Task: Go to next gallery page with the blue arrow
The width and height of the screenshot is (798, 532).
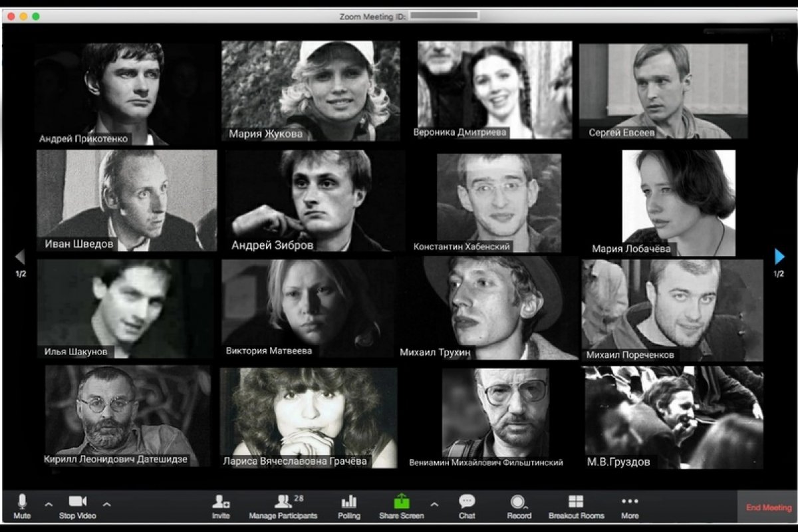Action: pyautogui.click(x=779, y=257)
